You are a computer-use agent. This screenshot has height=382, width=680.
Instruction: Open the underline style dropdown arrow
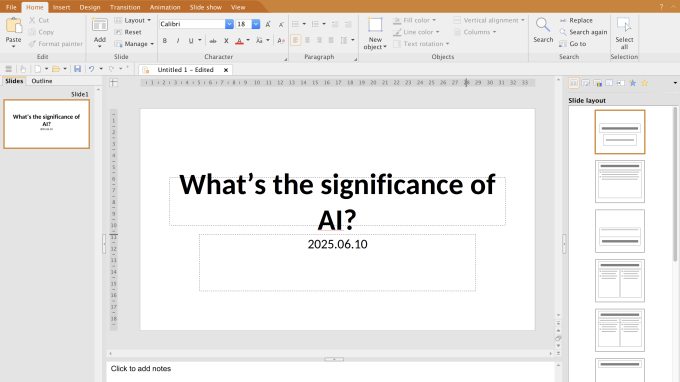pyautogui.click(x=200, y=40)
